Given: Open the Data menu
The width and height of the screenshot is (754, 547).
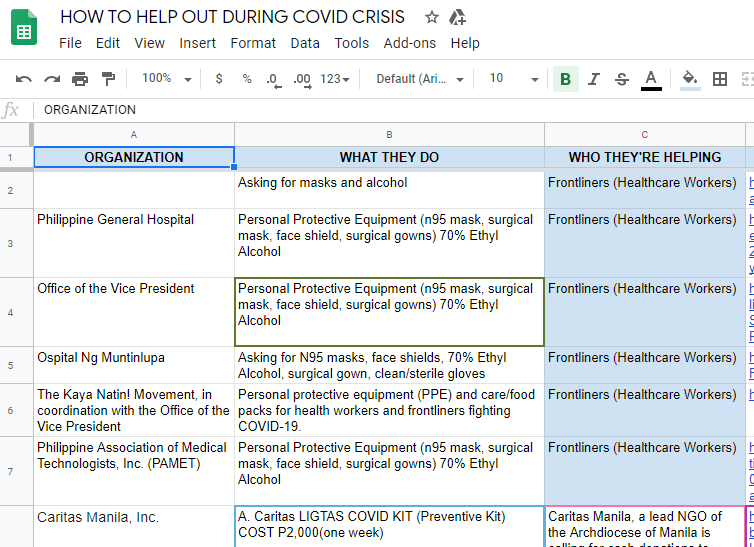Looking at the screenshot, I should 305,43.
